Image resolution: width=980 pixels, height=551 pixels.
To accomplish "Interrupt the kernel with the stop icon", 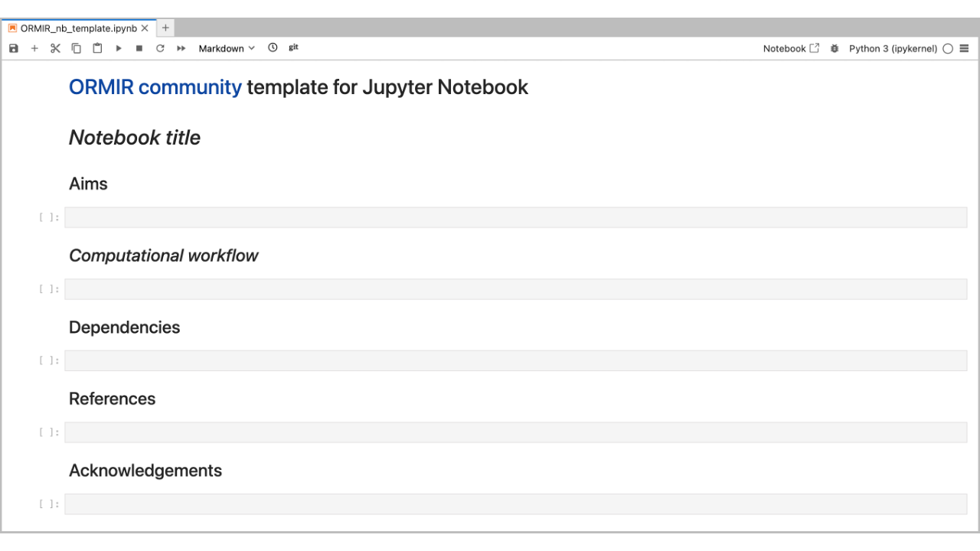I will click(x=139, y=48).
